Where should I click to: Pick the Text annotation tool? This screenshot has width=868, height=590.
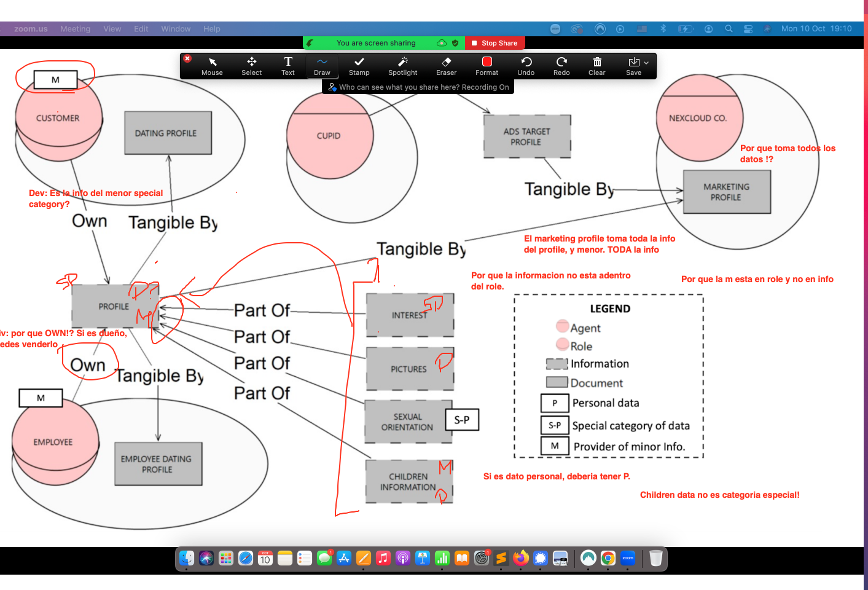287,66
